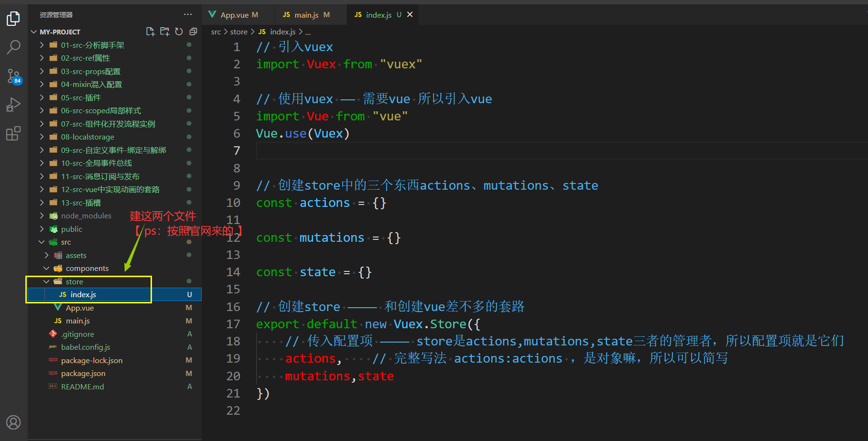Expand the 02-src-ref属性 folder
The width and height of the screenshot is (868, 441).
coord(42,58)
